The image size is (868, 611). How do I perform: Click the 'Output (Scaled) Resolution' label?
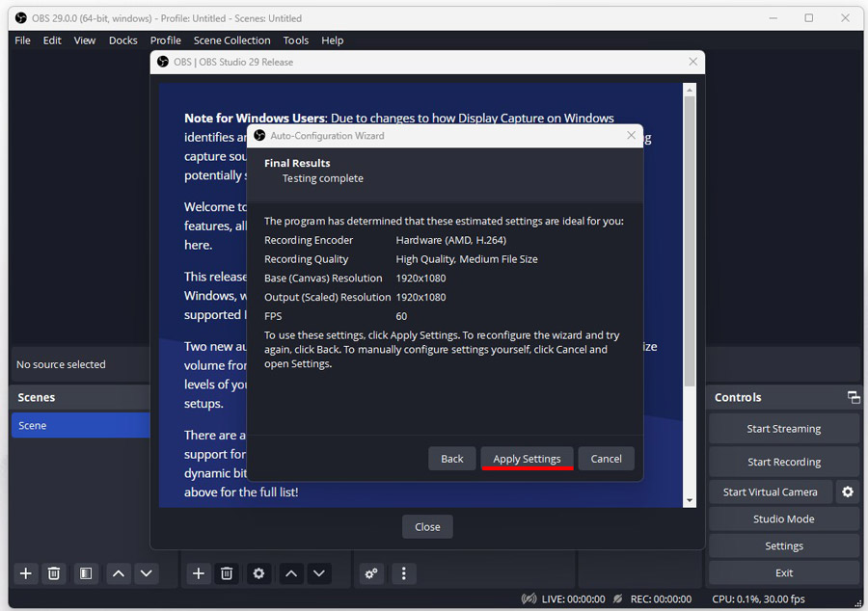click(x=327, y=297)
